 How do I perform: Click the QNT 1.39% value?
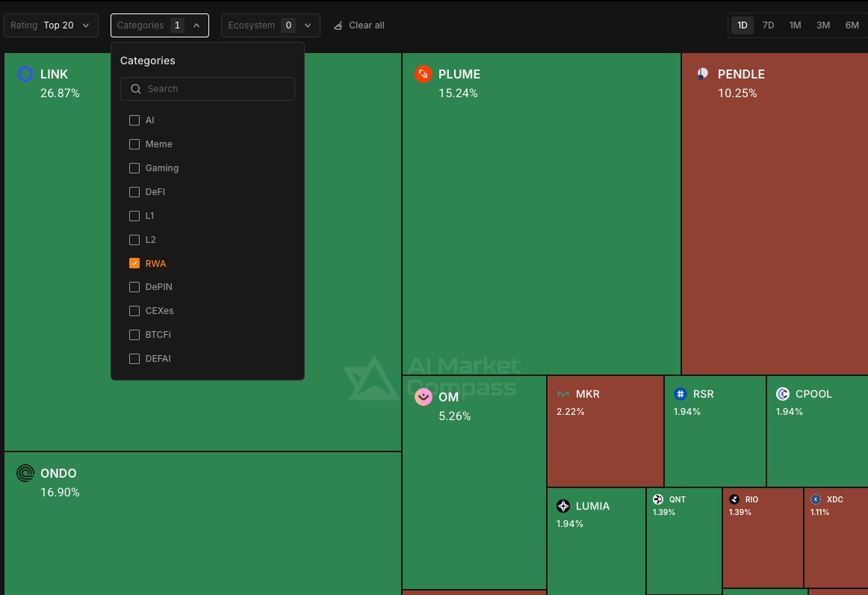[x=664, y=512]
